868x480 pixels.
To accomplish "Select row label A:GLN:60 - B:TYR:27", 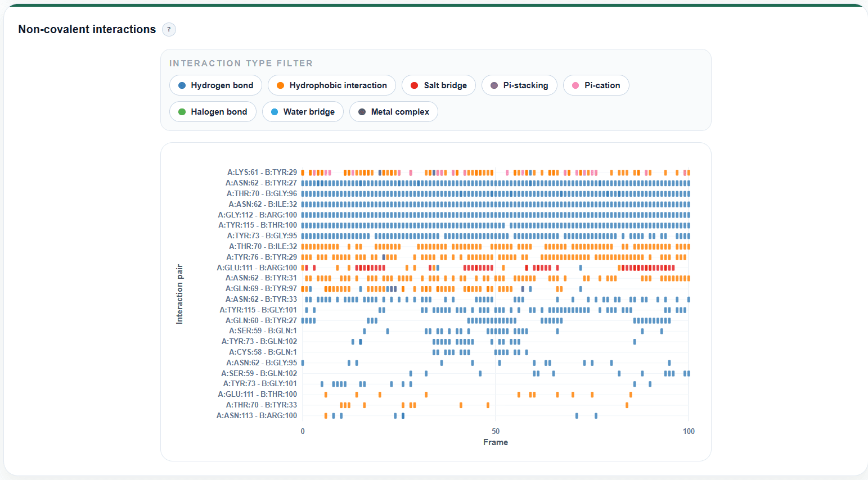I will [261, 321].
